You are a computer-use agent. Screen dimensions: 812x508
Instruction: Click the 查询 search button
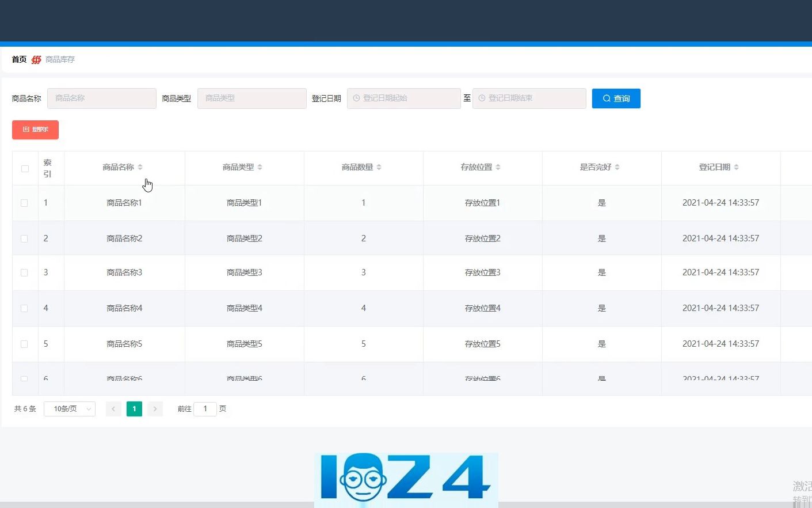tap(616, 98)
